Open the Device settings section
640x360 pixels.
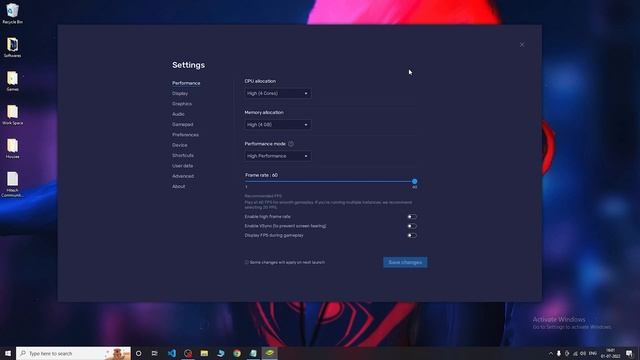point(180,145)
